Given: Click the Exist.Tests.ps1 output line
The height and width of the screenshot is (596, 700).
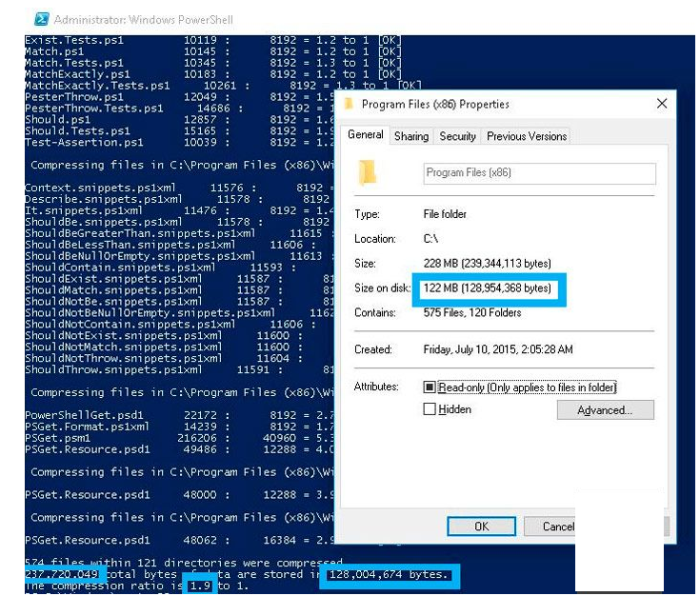Looking at the screenshot, I should coord(213,40).
